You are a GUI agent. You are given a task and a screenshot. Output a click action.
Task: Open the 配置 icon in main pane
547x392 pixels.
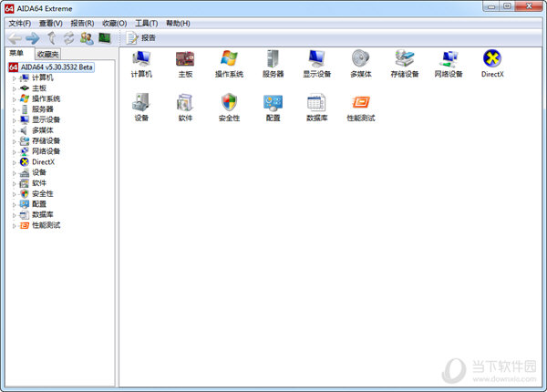coord(273,108)
